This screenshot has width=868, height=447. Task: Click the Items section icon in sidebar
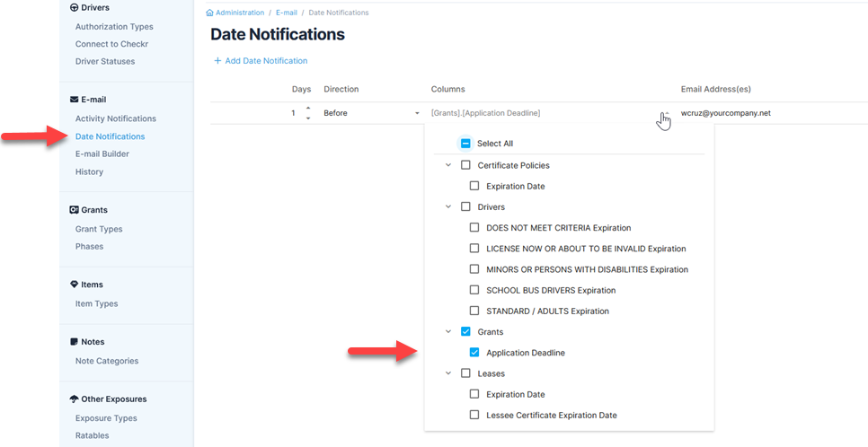[x=74, y=285]
